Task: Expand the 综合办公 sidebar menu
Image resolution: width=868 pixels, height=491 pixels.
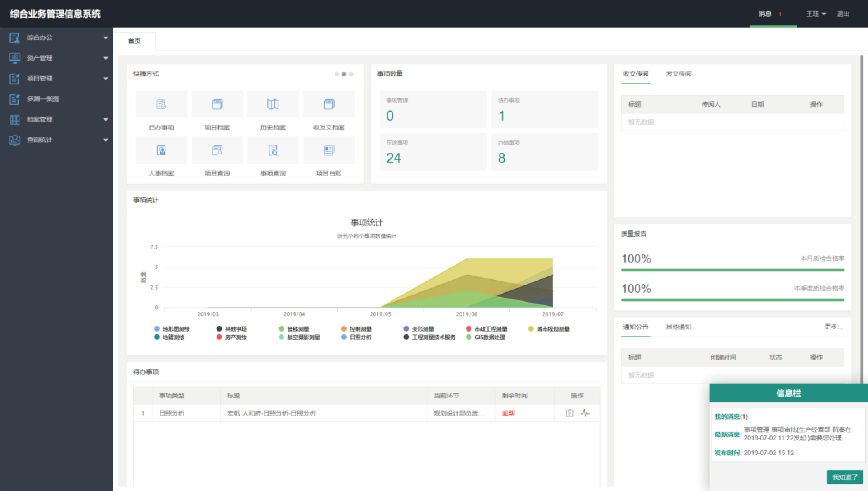Action: point(57,37)
